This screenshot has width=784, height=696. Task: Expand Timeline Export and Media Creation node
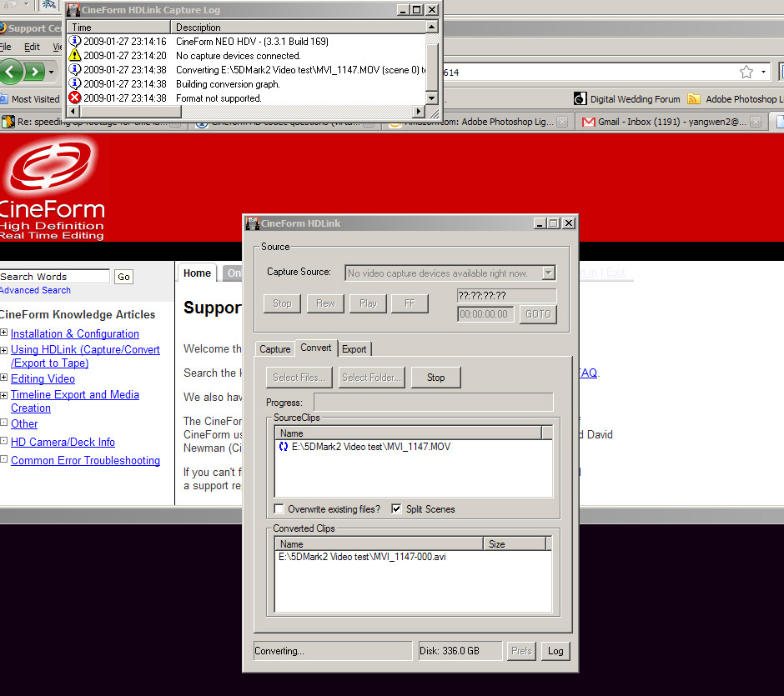click(4, 395)
